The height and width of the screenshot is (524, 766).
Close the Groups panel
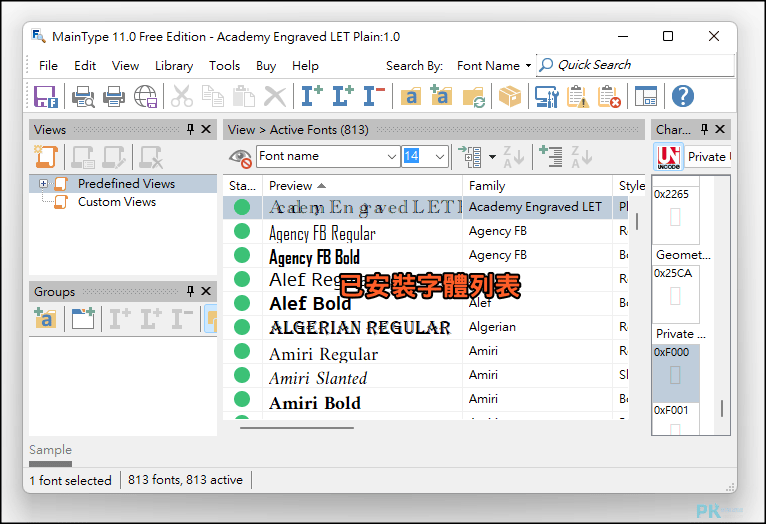(206, 292)
